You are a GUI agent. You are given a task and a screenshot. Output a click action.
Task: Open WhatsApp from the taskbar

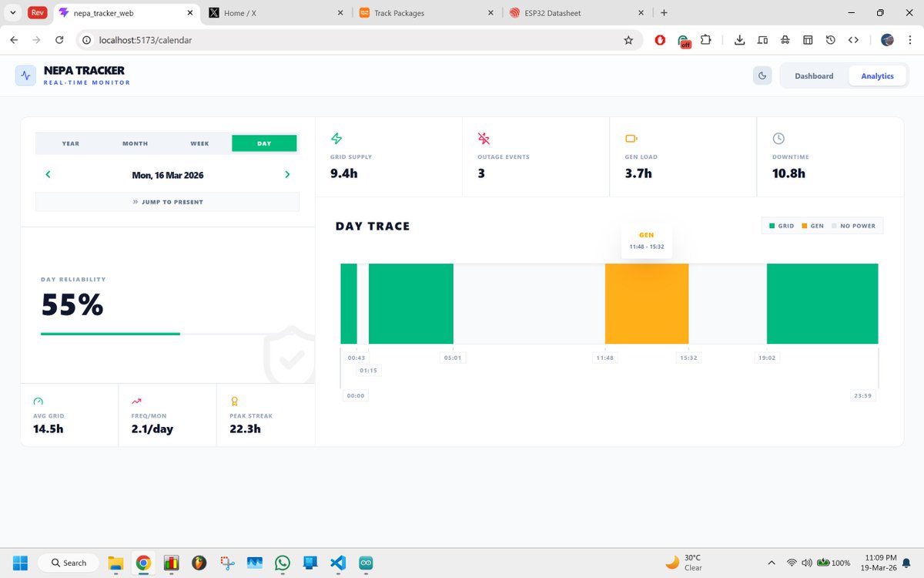pyautogui.click(x=283, y=563)
